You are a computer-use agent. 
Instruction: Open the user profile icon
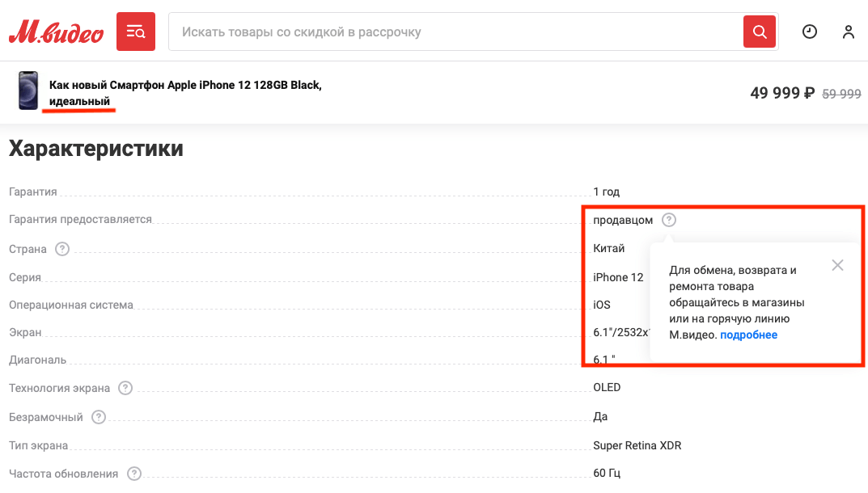(848, 32)
